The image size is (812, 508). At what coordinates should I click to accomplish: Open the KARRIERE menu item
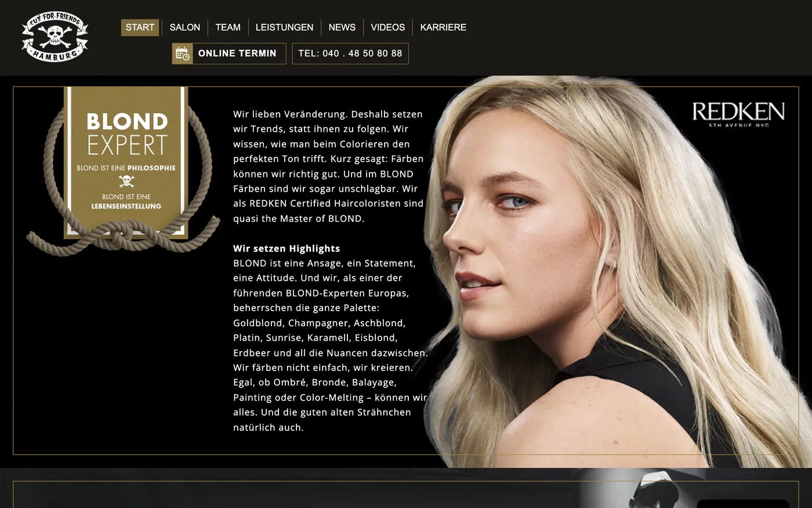point(443,27)
